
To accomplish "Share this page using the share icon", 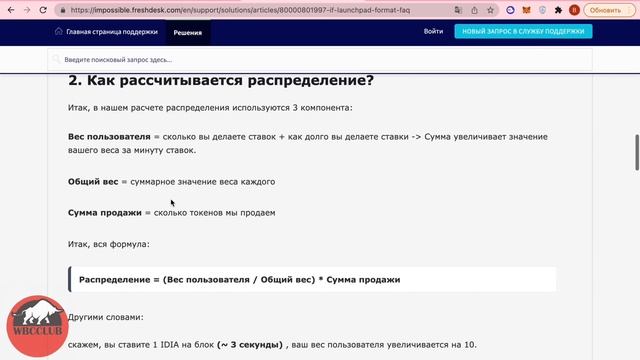I will click(474, 10).
